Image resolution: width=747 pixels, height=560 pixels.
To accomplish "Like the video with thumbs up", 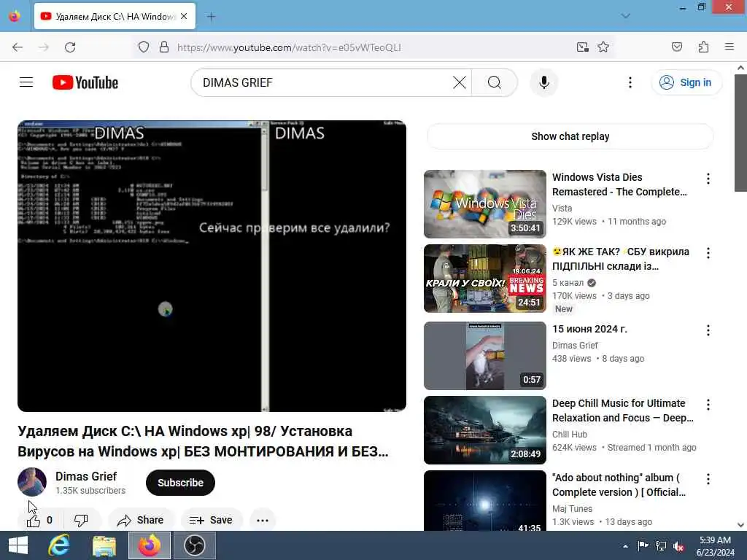I will tap(39, 520).
